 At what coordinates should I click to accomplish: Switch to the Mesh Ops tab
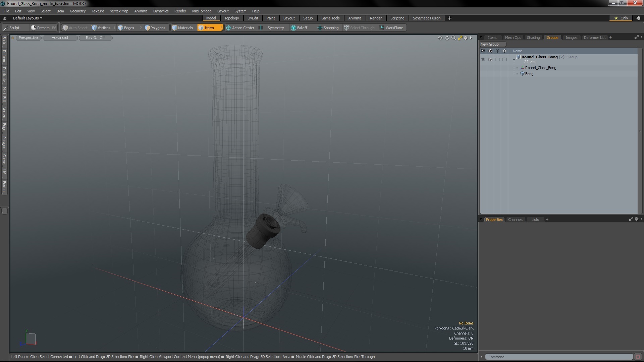click(x=513, y=38)
